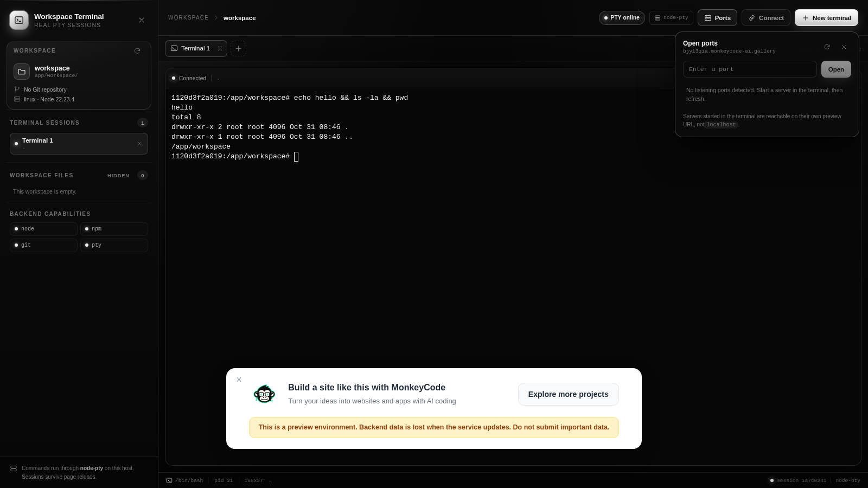Create a New terminal
This screenshot has width=868, height=488.
tap(826, 18)
